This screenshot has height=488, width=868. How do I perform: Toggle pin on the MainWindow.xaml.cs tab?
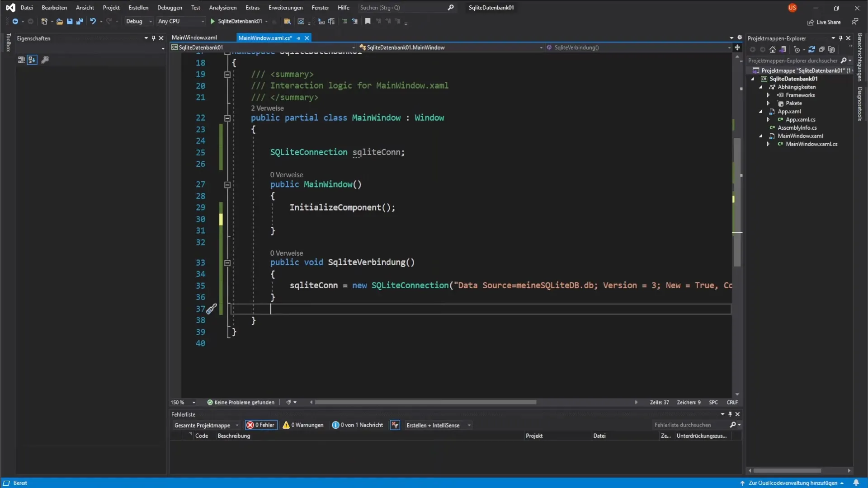299,38
